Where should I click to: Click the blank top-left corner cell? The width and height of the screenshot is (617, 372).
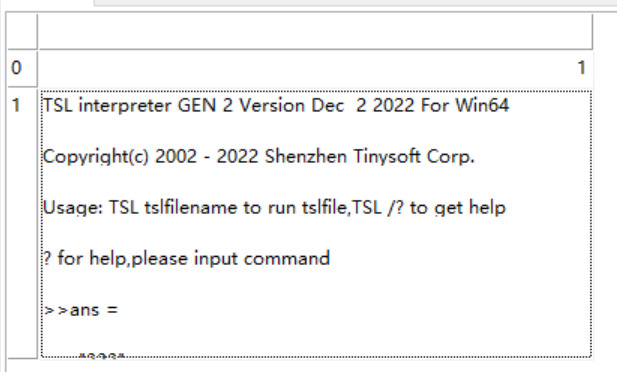coord(22,31)
